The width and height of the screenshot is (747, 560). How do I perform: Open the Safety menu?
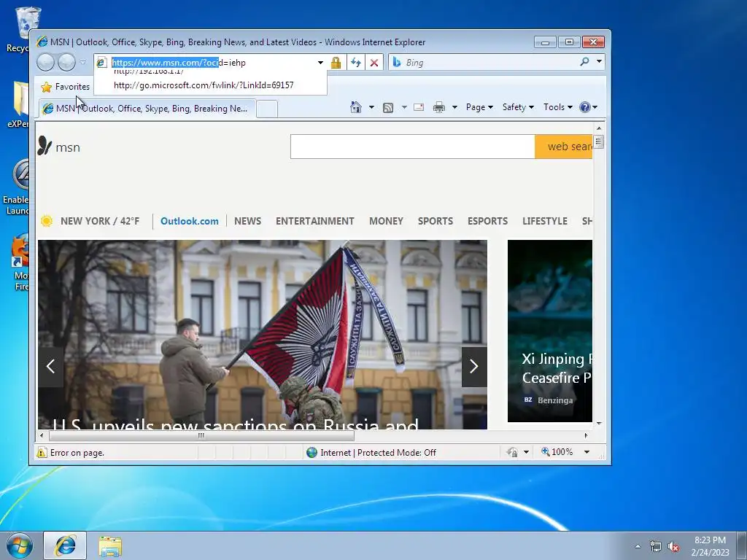click(519, 107)
